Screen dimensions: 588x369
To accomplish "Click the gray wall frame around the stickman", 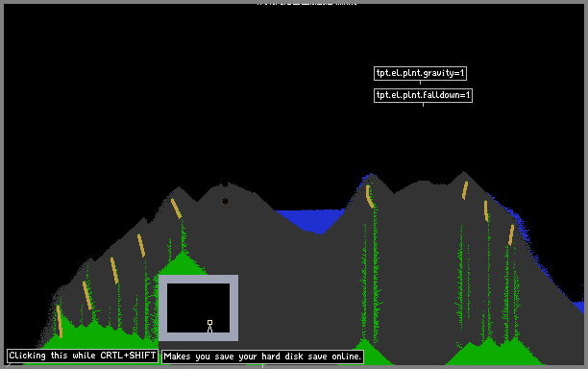I will point(198,280).
